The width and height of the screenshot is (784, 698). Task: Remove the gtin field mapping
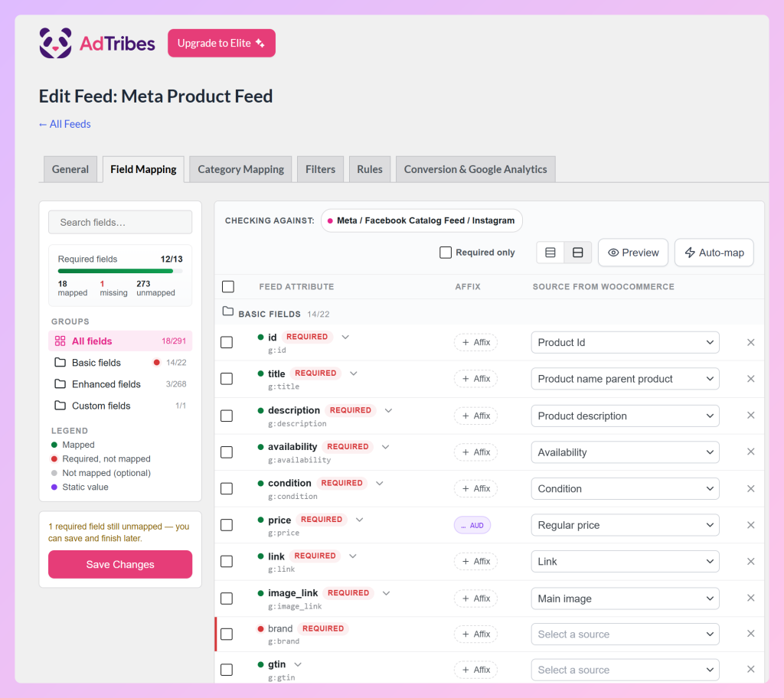[x=750, y=670]
